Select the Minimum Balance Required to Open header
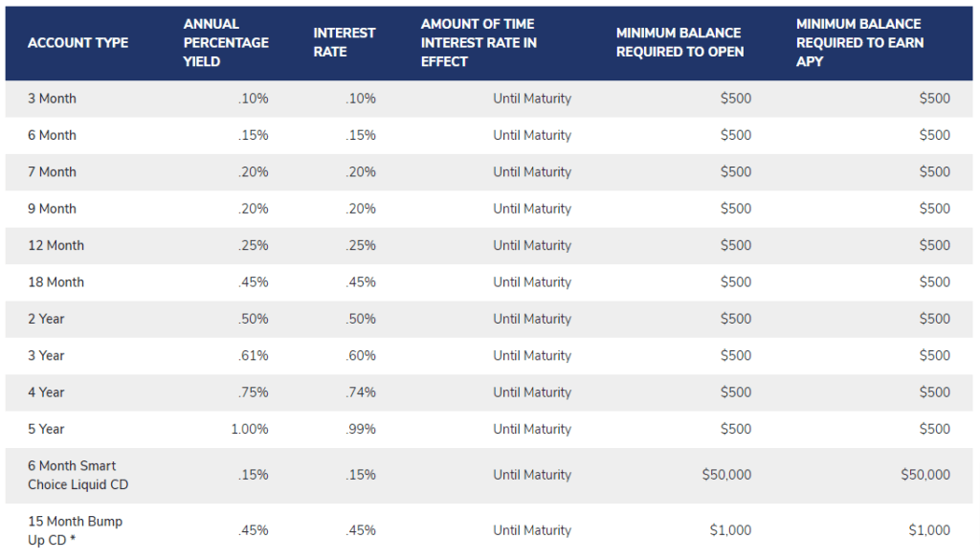 [680, 42]
